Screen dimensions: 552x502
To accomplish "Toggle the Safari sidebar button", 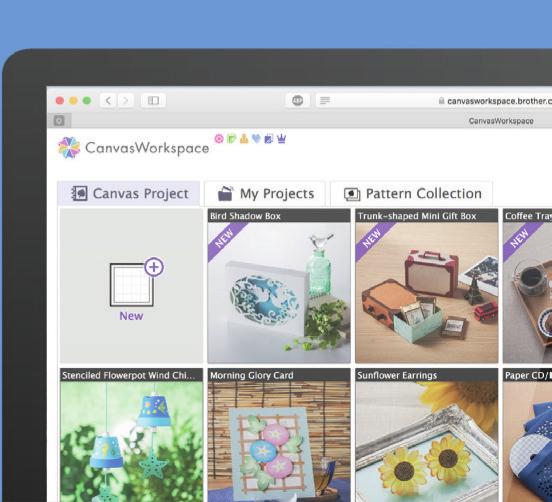I will [153, 101].
